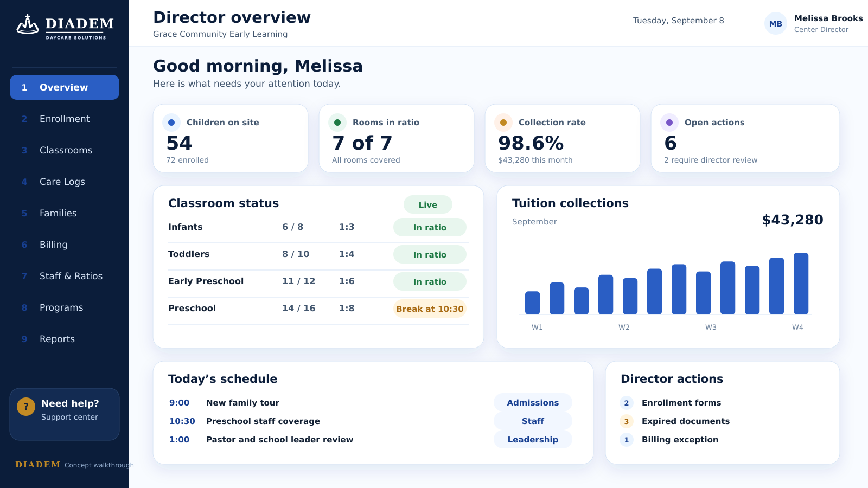Click the question mark help icon

(26, 406)
